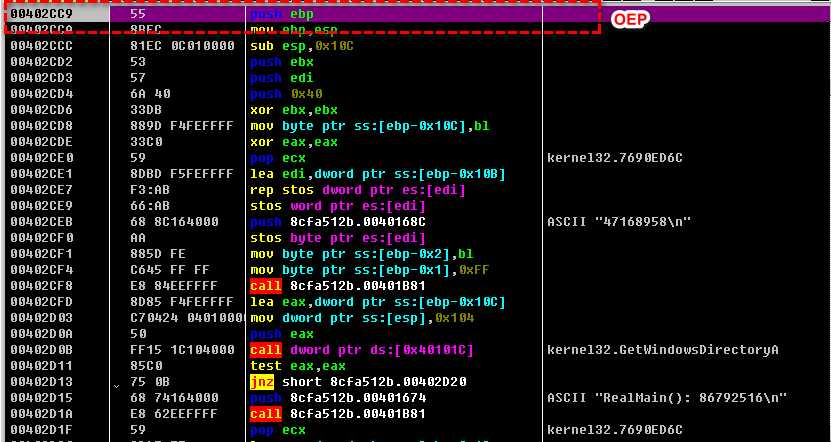This screenshot has width=831, height=442.
Task: Click address 00402D15
Action: click(41, 397)
